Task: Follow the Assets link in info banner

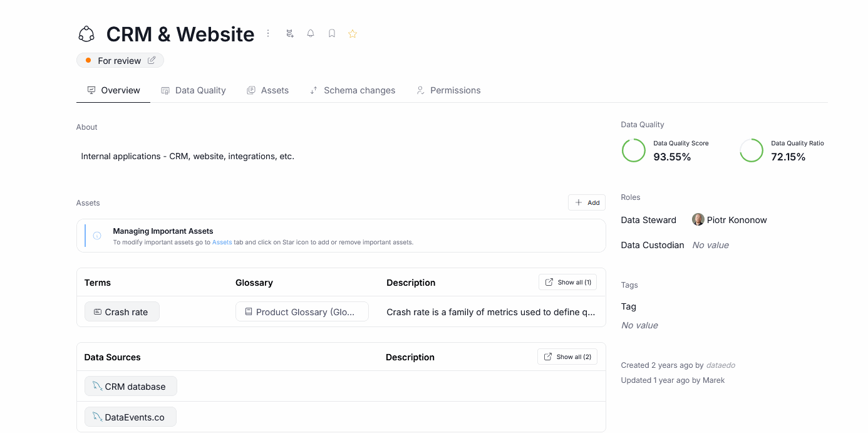Action: (x=222, y=242)
